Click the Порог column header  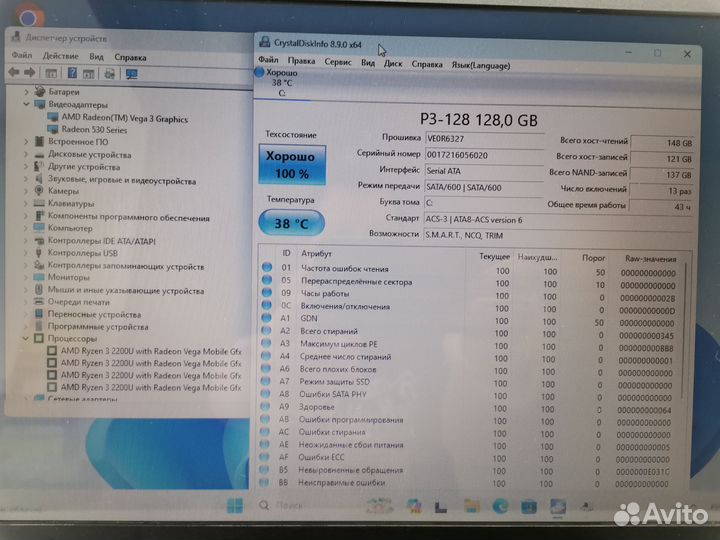coord(593,258)
